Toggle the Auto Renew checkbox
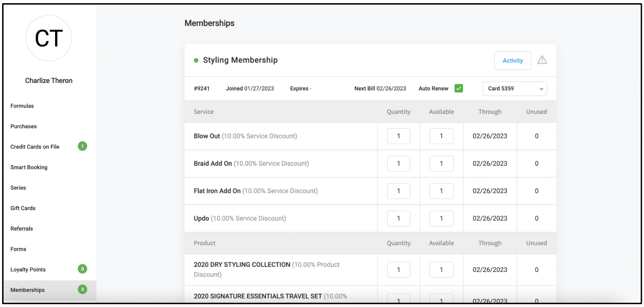 point(459,88)
